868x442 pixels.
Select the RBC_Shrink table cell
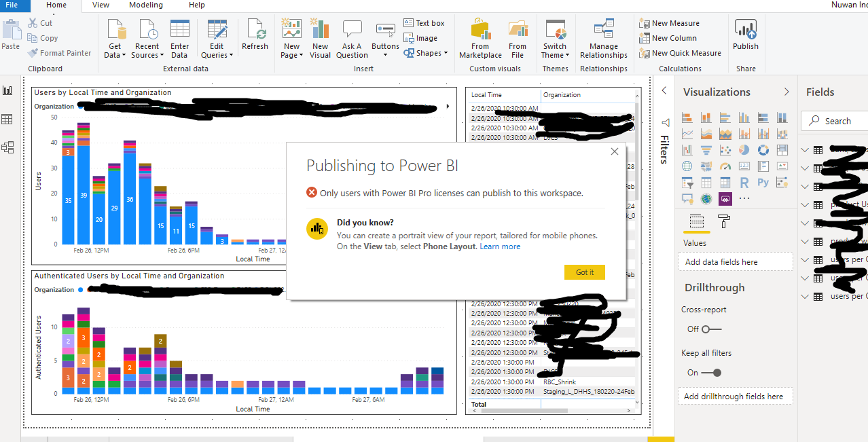pyautogui.click(x=560, y=382)
